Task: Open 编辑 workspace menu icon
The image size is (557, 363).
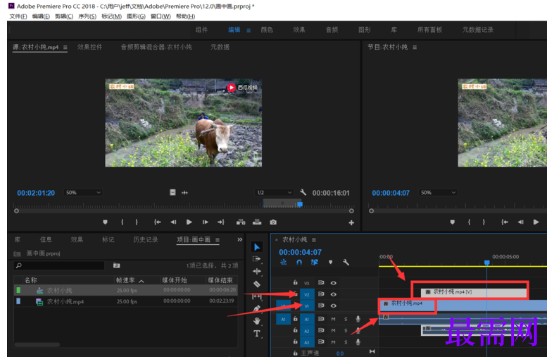Action: 249,30
